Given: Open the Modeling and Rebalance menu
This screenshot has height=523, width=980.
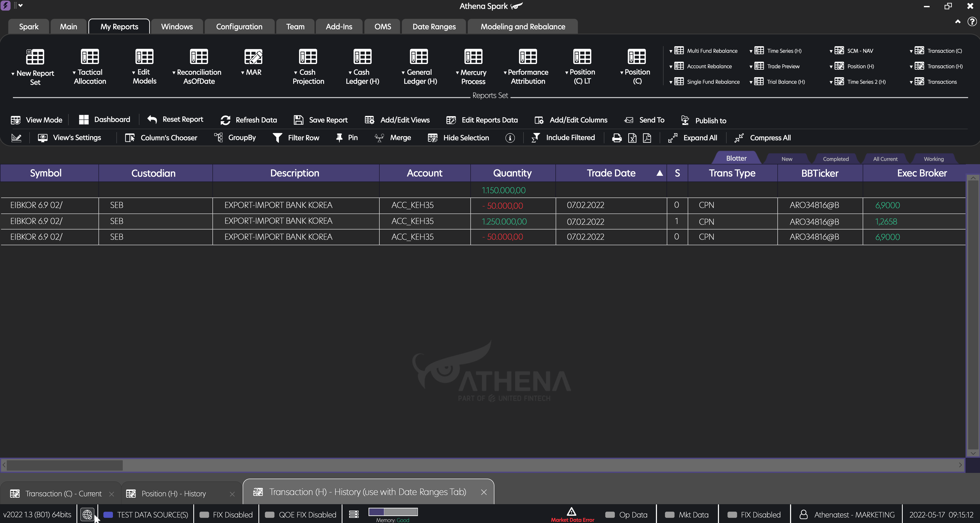Looking at the screenshot, I should [523, 26].
